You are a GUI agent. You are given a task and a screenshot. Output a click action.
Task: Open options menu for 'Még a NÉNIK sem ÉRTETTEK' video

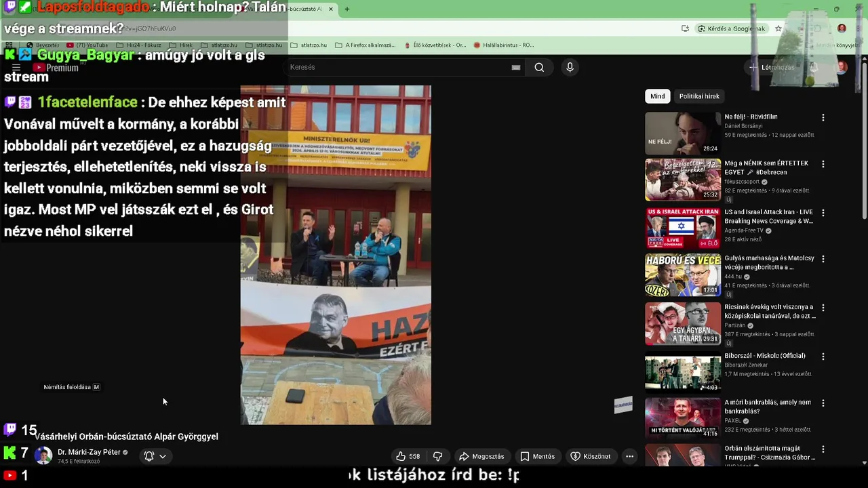[x=823, y=164]
